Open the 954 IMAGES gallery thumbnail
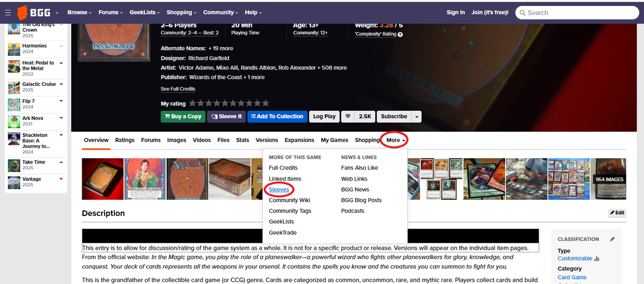 pos(608,179)
